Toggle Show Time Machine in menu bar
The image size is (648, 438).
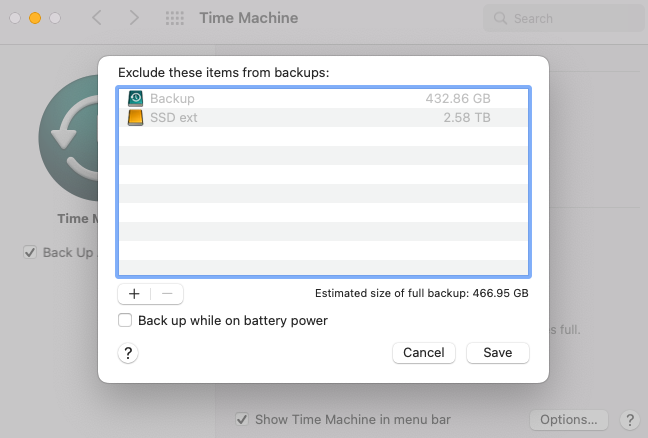(242, 419)
